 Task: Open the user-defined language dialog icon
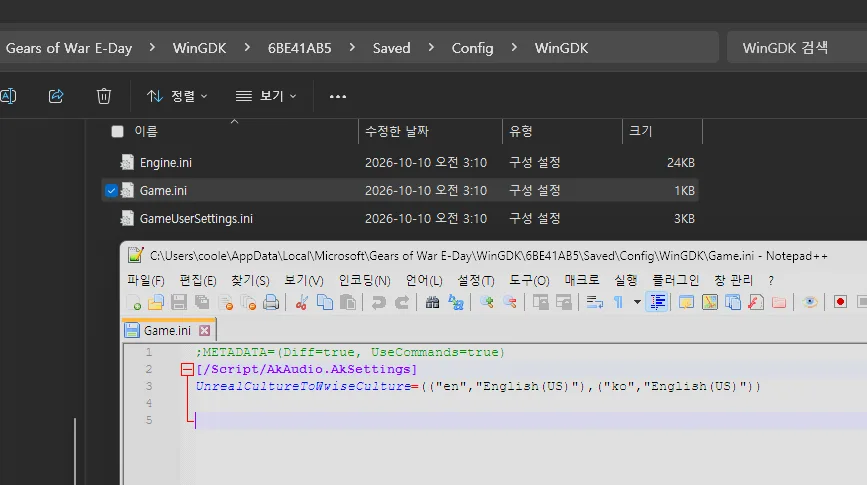[x=686, y=303]
